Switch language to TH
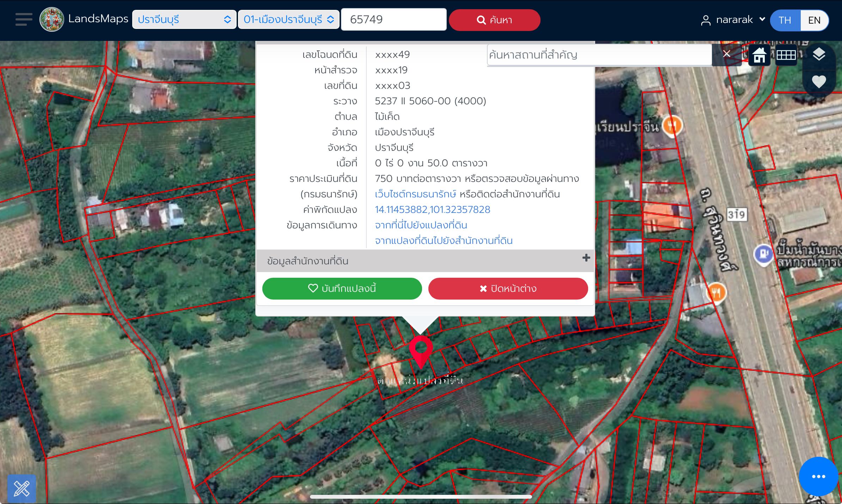Viewport: 842px width, 504px height. point(785,20)
